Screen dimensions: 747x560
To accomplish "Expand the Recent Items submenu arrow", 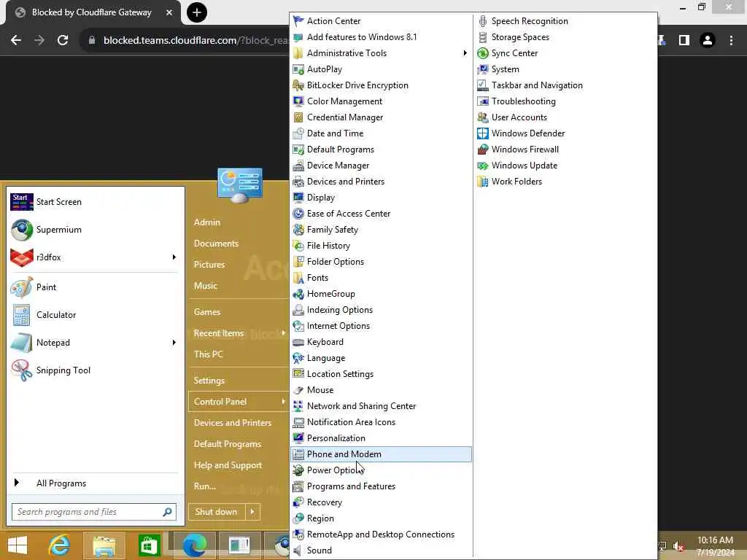I will pos(284,332).
